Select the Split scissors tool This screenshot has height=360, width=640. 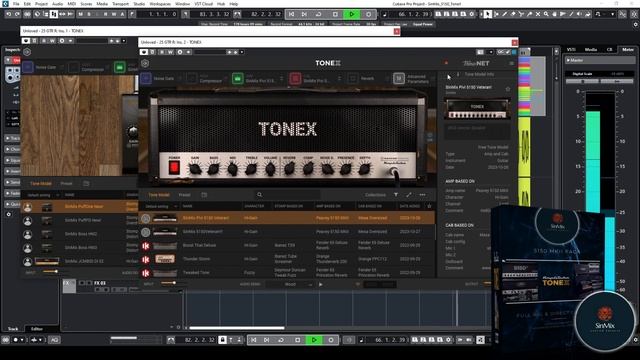[521, 14]
